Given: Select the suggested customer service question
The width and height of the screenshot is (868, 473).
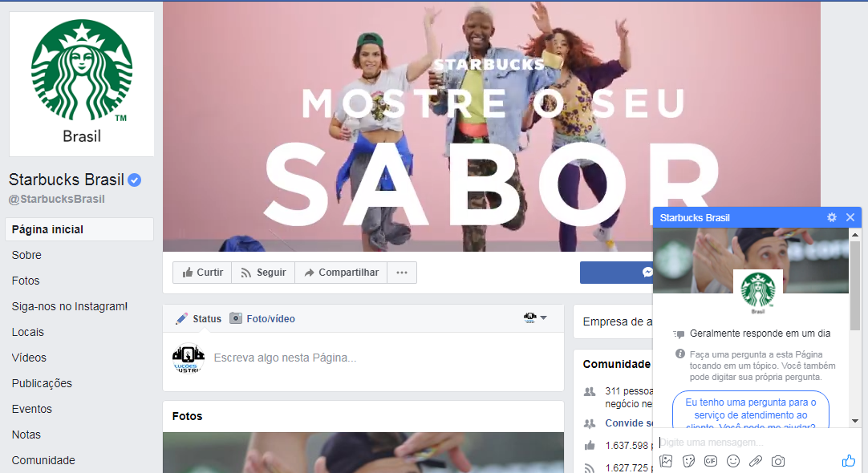Looking at the screenshot, I should (x=751, y=410).
